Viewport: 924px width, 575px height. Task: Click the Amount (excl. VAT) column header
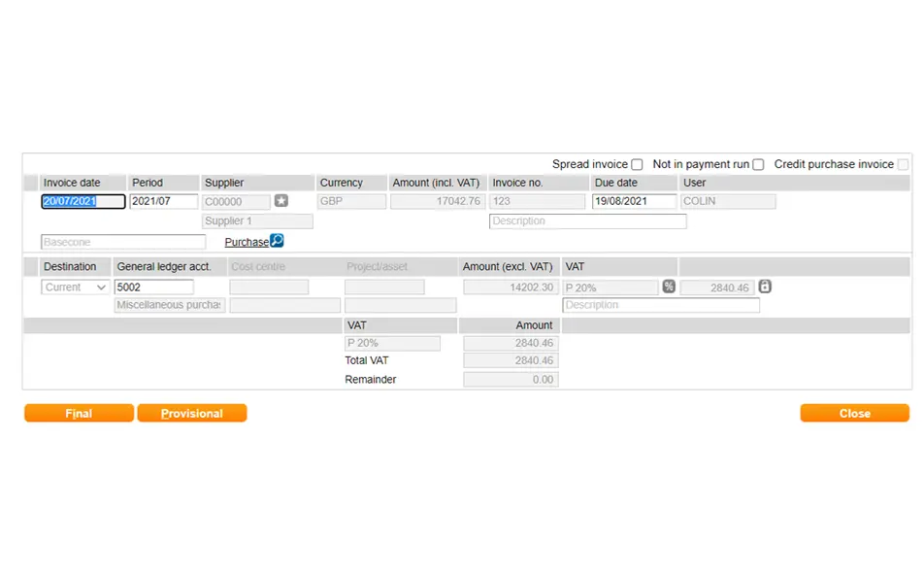[x=508, y=266]
